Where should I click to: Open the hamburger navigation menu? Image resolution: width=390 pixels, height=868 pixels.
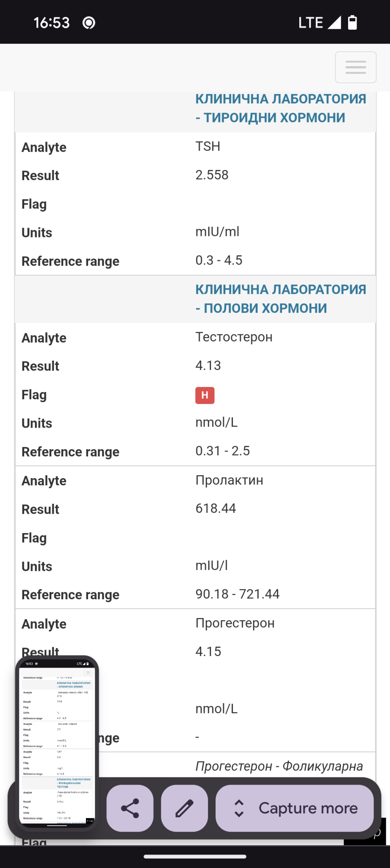(356, 67)
